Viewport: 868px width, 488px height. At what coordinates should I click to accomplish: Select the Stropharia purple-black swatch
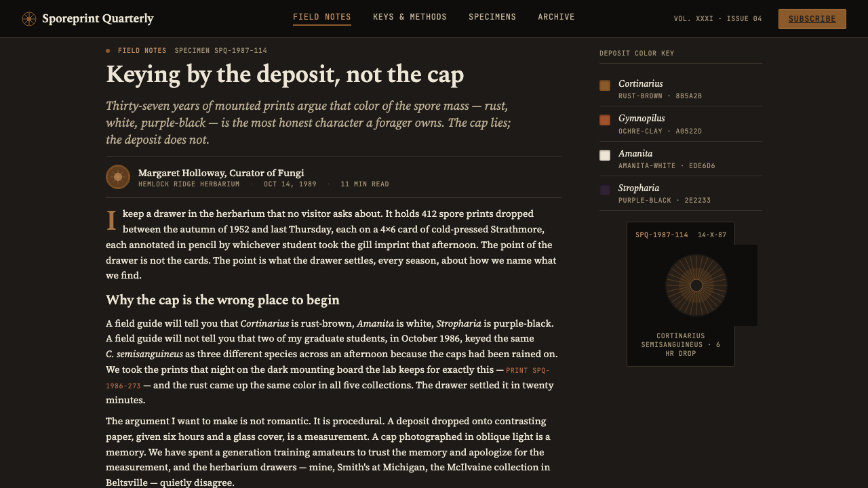[x=605, y=190]
